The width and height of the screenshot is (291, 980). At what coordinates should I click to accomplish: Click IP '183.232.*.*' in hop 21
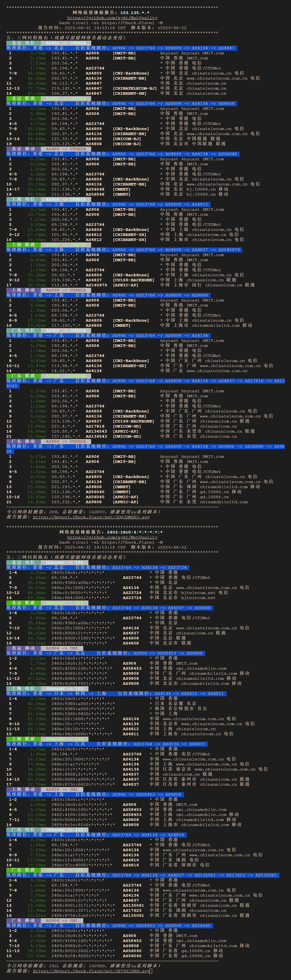coord(66,502)
